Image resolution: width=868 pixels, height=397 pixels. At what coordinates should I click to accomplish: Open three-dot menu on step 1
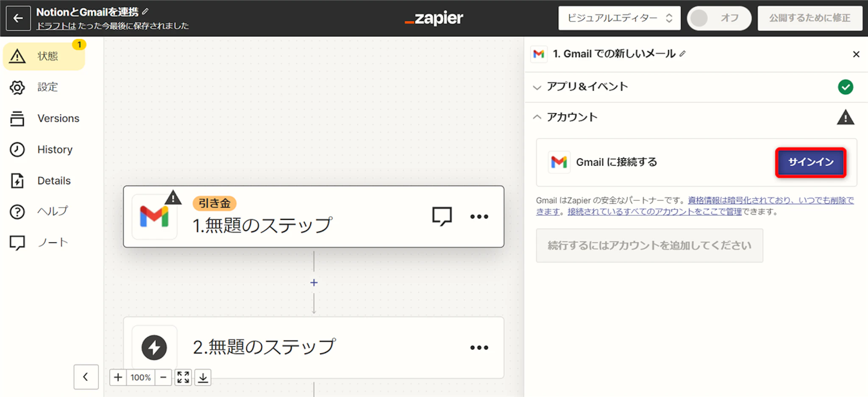point(479,217)
